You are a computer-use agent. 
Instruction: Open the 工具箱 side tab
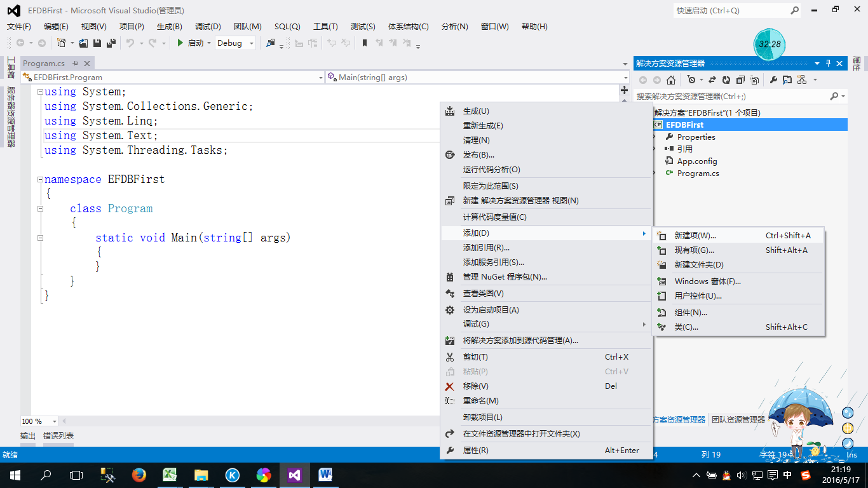click(10, 67)
